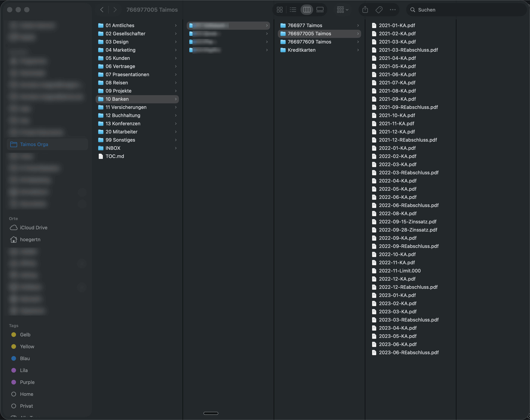Image resolution: width=530 pixels, height=420 pixels.
Task: Select the TOC.md file
Action: pyautogui.click(x=137, y=156)
